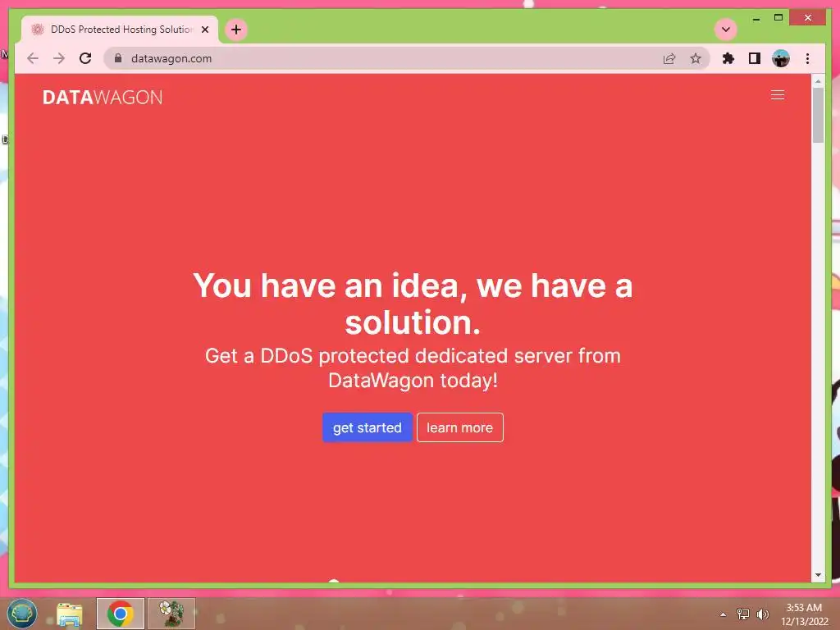Open the Chrome three-dot menu
Viewport: 840px width, 630px height.
point(807,58)
